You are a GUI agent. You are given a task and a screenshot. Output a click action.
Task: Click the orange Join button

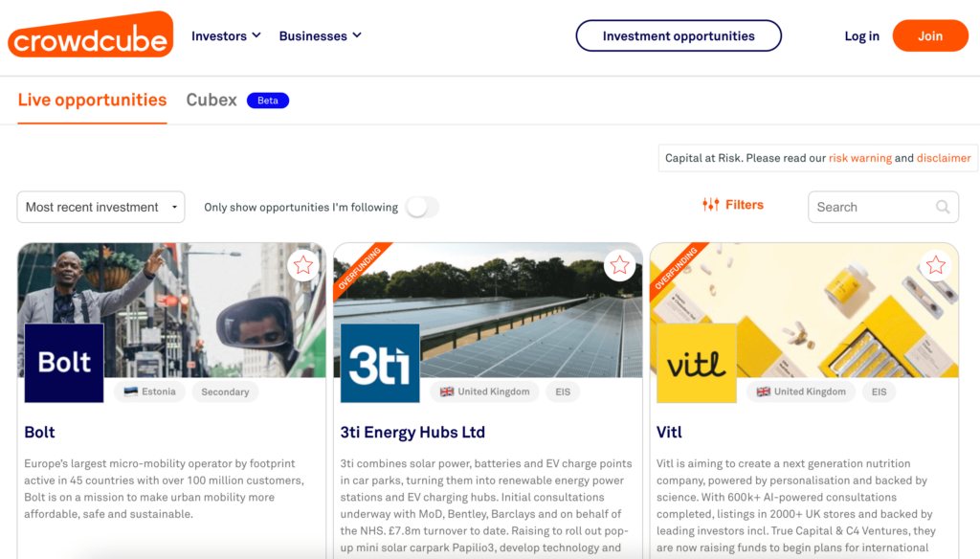tap(930, 35)
